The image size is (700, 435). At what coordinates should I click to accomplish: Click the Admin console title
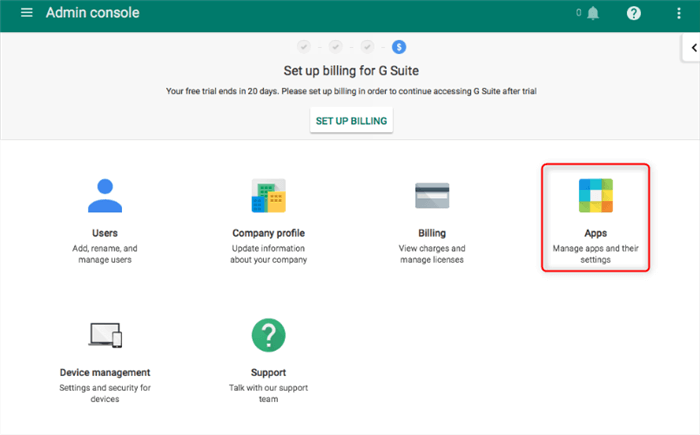pos(93,13)
